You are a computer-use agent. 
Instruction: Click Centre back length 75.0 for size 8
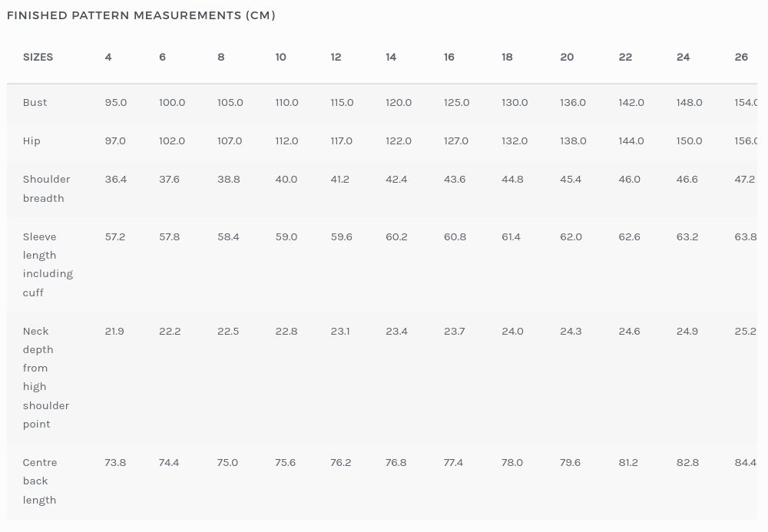tap(227, 462)
